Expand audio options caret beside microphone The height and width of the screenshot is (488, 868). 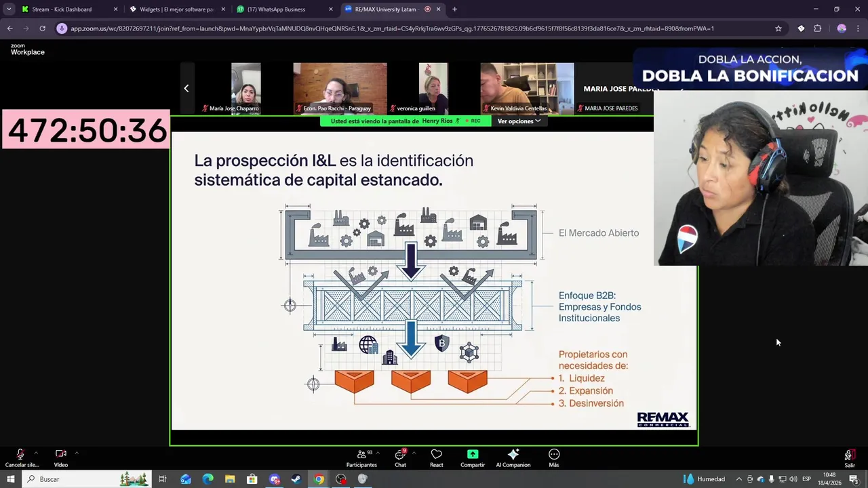36,453
